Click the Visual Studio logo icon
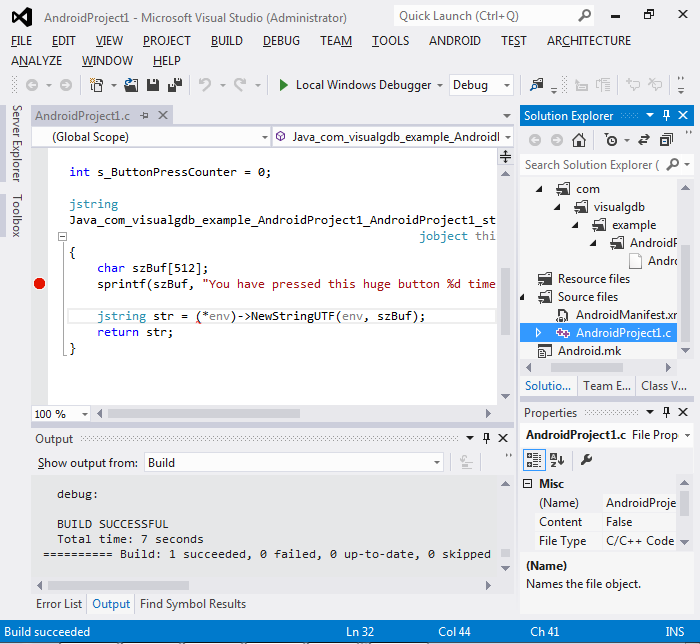 pyautogui.click(x=22, y=17)
